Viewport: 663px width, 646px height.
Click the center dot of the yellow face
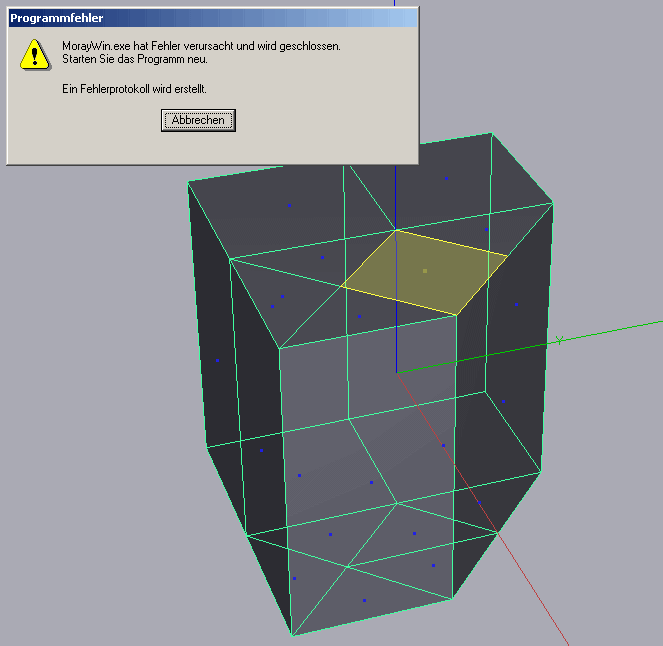pyautogui.click(x=425, y=270)
